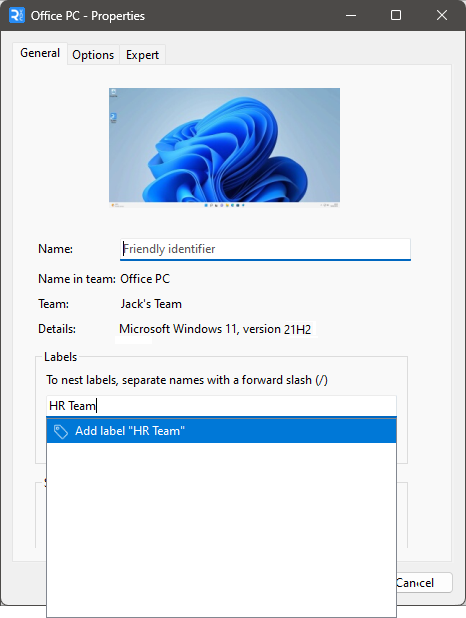Close the Office PC Properties window
This screenshot has width=466, height=618.
(x=442, y=15)
